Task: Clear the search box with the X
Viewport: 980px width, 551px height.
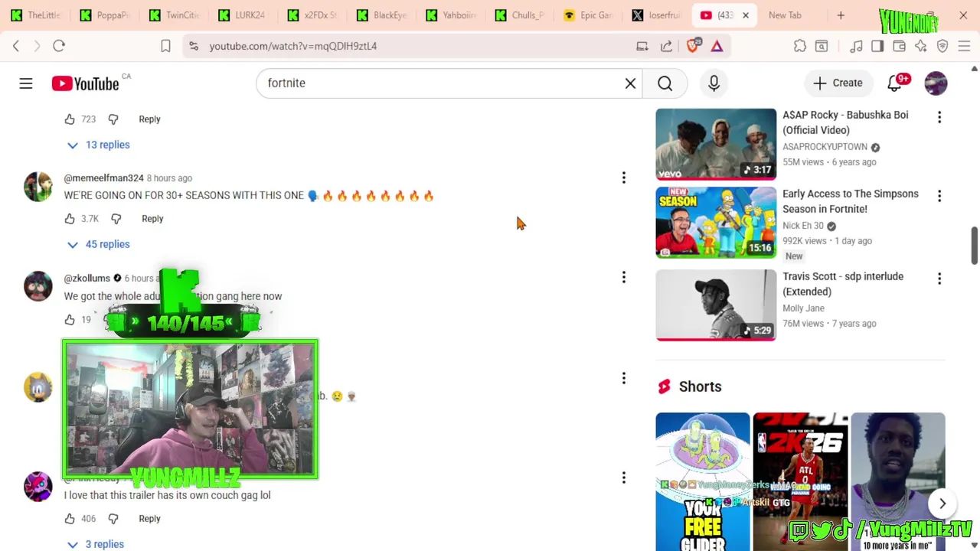Action: pos(630,83)
